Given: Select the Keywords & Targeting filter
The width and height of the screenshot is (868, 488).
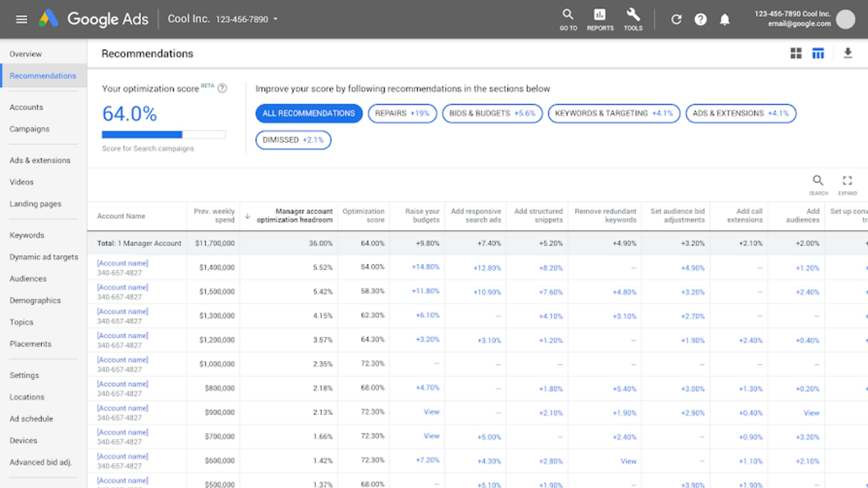Looking at the screenshot, I should tap(614, 113).
